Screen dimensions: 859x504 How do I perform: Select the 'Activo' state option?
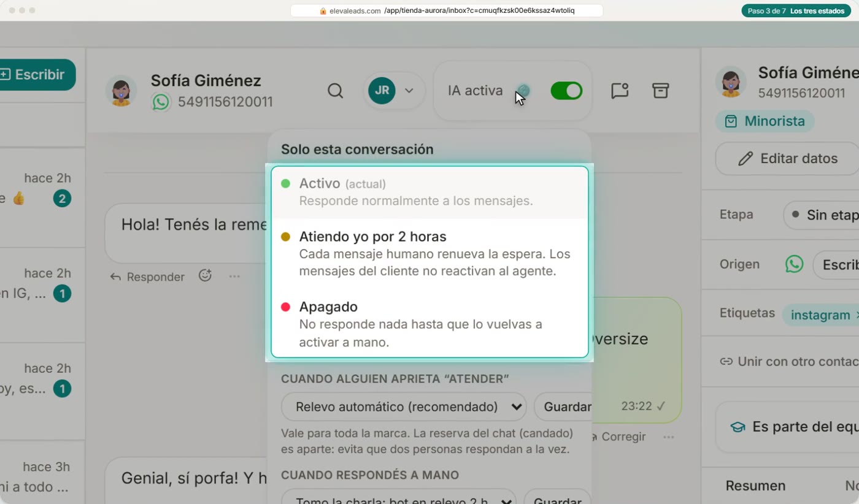429,192
